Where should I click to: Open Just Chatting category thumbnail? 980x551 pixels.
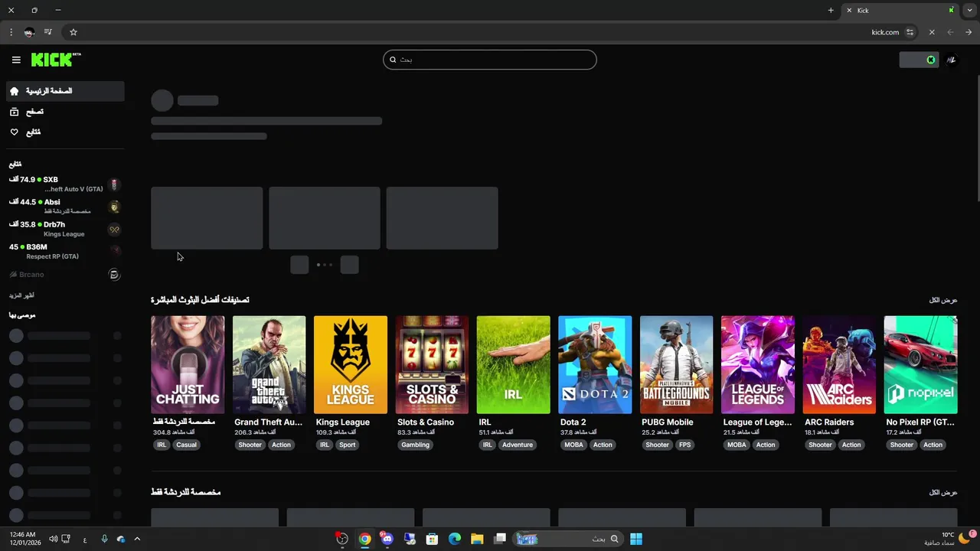[x=188, y=364]
